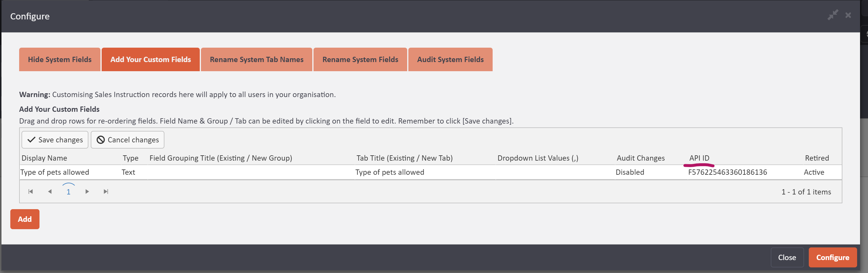Click the Cancel changes prohibition icon
The height and width of the screenshot is (273, 868).
tap(100, 139)
